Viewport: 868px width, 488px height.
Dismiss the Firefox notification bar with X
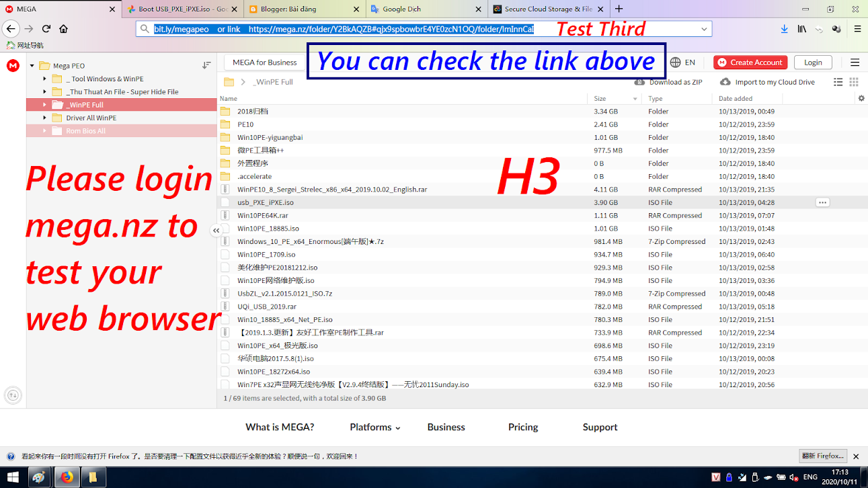tap(857, 456)
